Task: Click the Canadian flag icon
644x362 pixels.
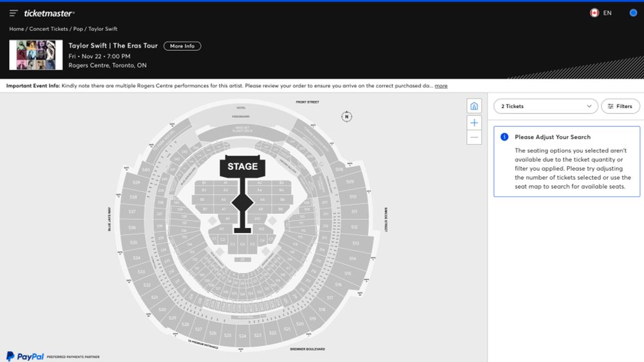Action: click(x=594, y=13)
